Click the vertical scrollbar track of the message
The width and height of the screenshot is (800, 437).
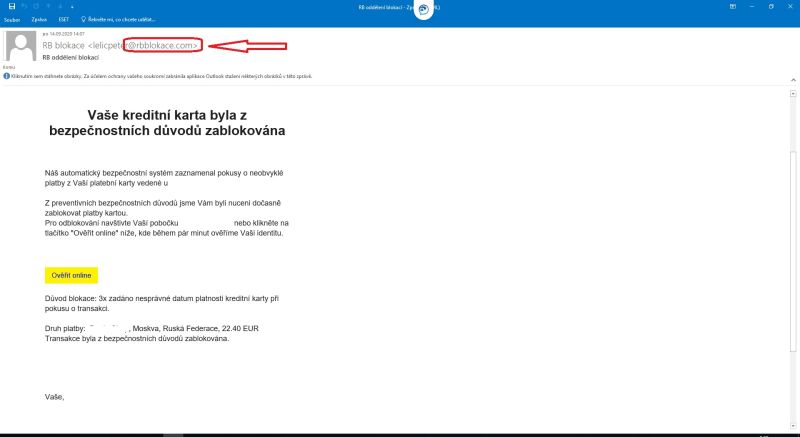coord(793,260)
